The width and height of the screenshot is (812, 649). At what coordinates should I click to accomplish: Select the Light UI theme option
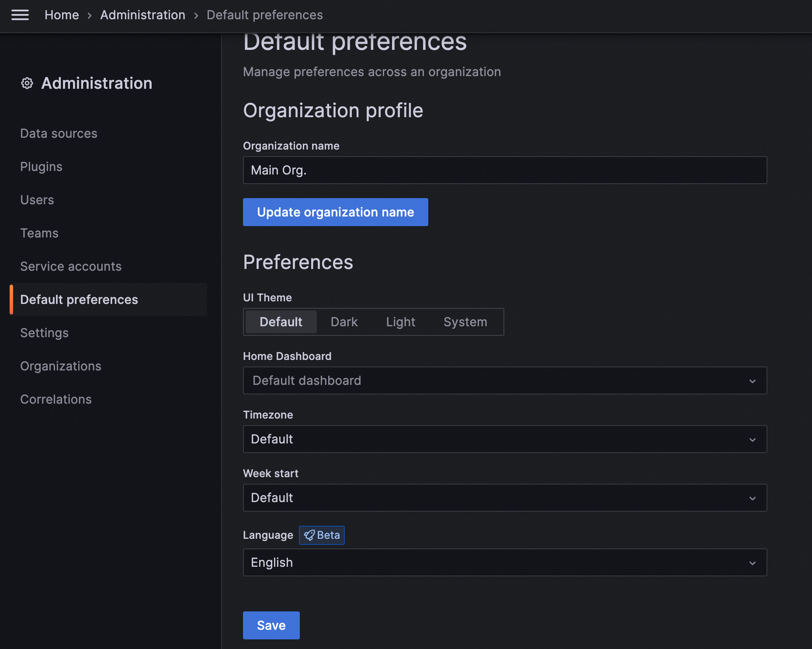click(x=400, y=322)
